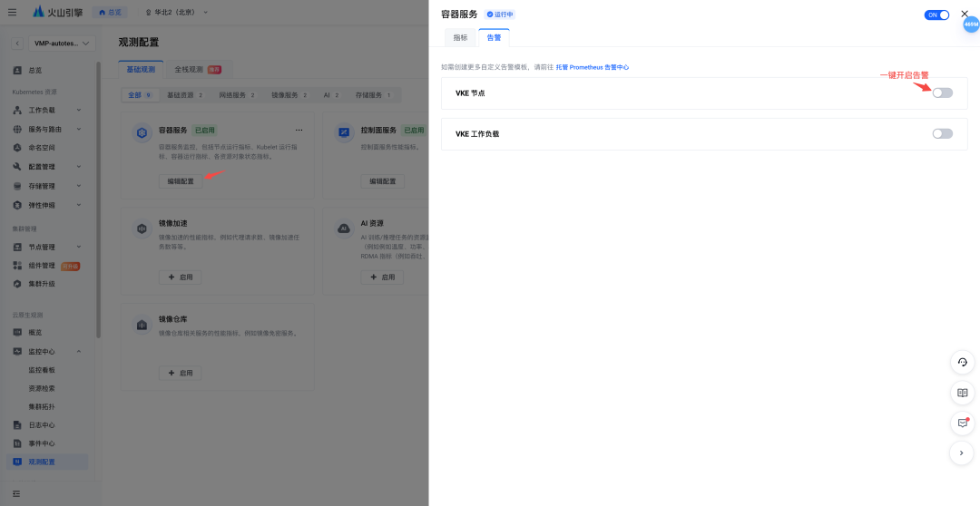The width and height of the screenshot is (980, 506).
Task: Switch to 指标 tab in drawer
Action: pos(460,37)
